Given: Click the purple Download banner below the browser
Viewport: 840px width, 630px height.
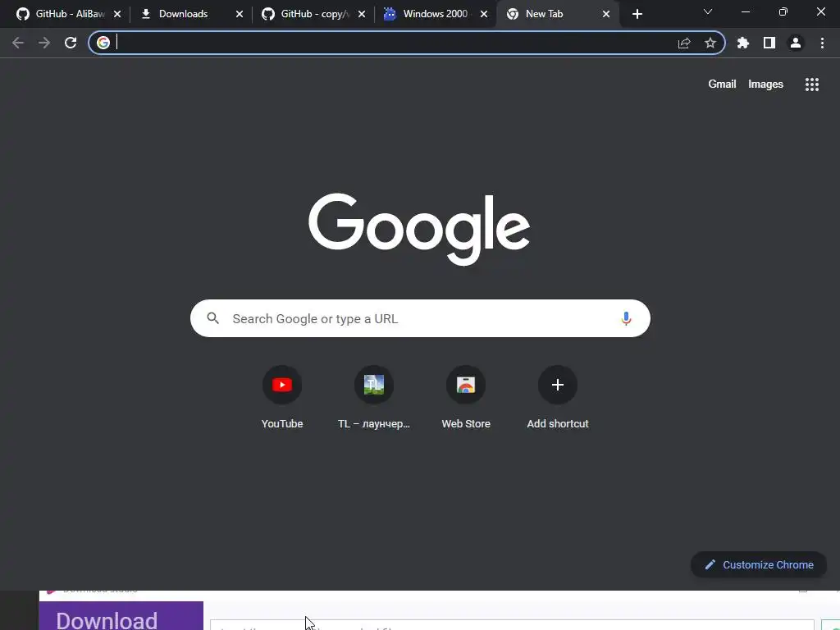Looking at the screenshot, I should [121, 616].
